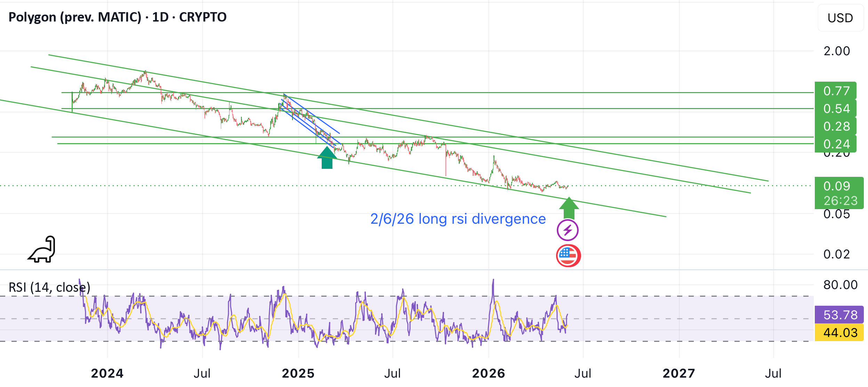Click the 0.28 price level label
The height and width of the screenshot is (387, 868).
pyautogui.click(x=836, y=126)
